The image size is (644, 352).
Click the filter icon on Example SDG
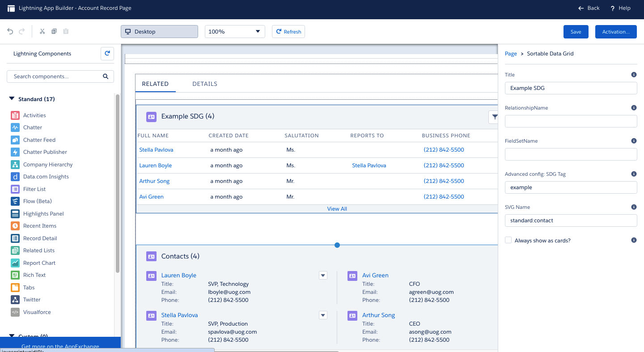[494, 117]
